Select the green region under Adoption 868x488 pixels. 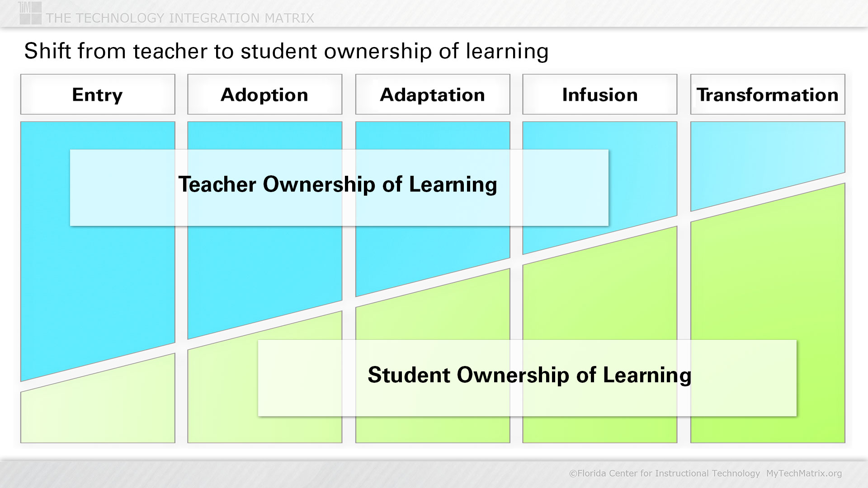[x=222, y=389]
